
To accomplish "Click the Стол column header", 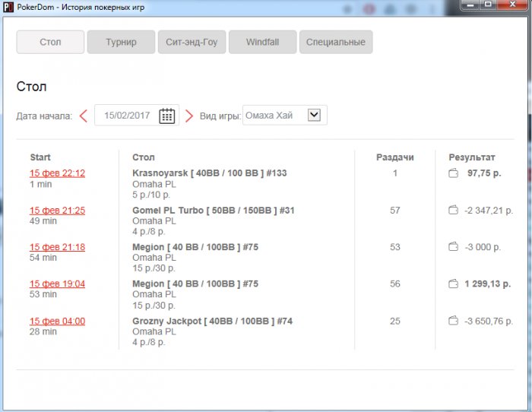I will pos(144,157).
